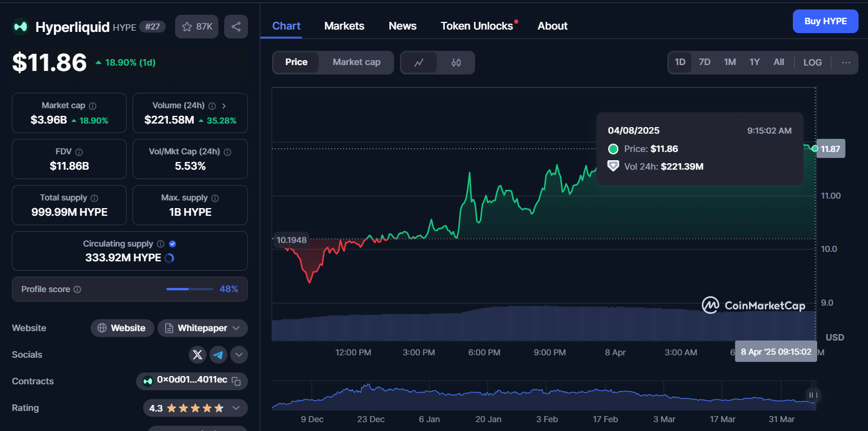Click the 5.53% Vol/Mkt Cap value

pos(190,166)
